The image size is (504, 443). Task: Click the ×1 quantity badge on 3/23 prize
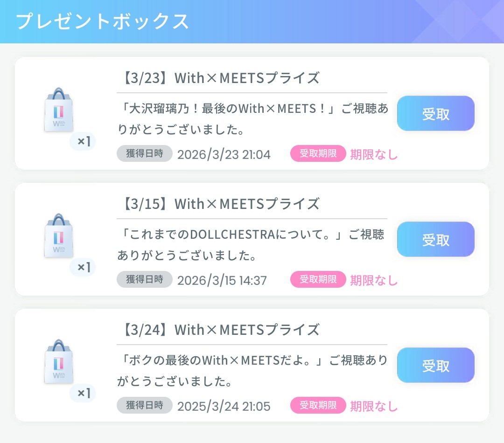point(83,141)
